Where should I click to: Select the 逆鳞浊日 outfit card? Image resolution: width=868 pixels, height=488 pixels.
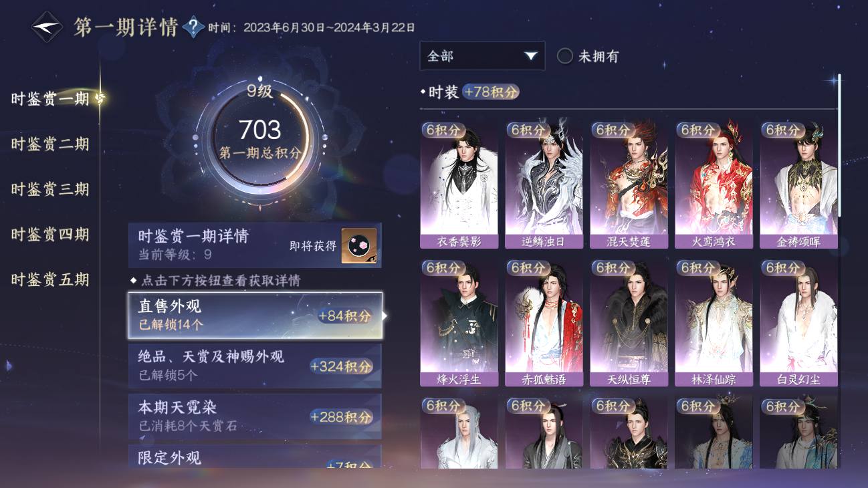(x=544, y=185)
